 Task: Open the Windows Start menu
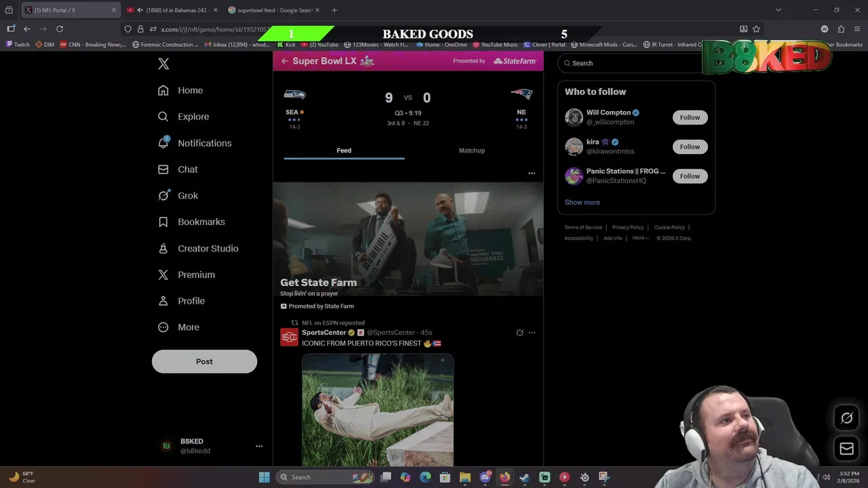264,477
